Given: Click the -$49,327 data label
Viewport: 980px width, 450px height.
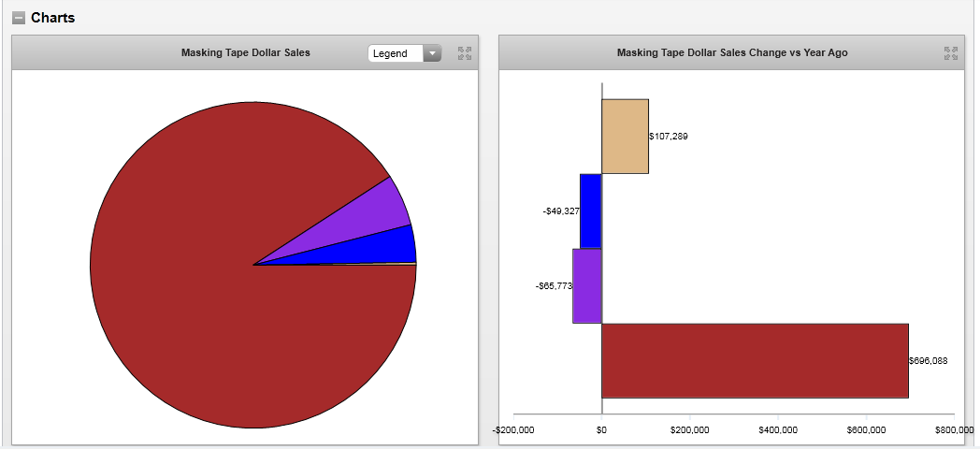Looking at the screenshot, I should [560, 211].
